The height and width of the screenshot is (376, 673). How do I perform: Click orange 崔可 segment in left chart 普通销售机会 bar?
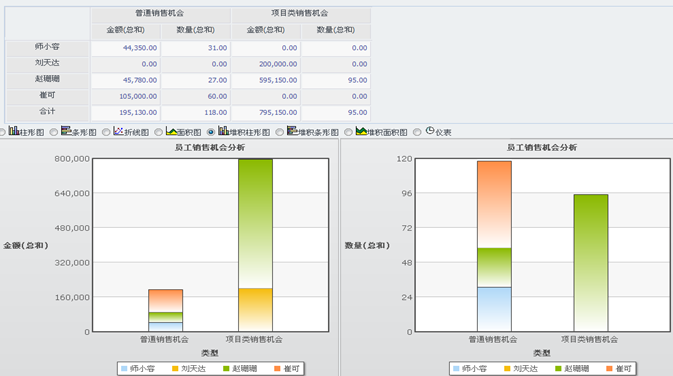point(166,301)
